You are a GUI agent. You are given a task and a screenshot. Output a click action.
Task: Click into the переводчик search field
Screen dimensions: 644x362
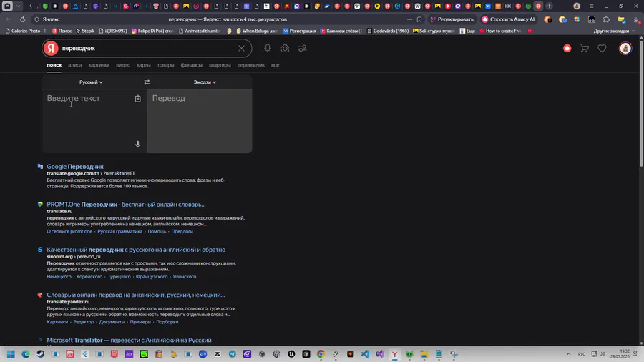148,49
